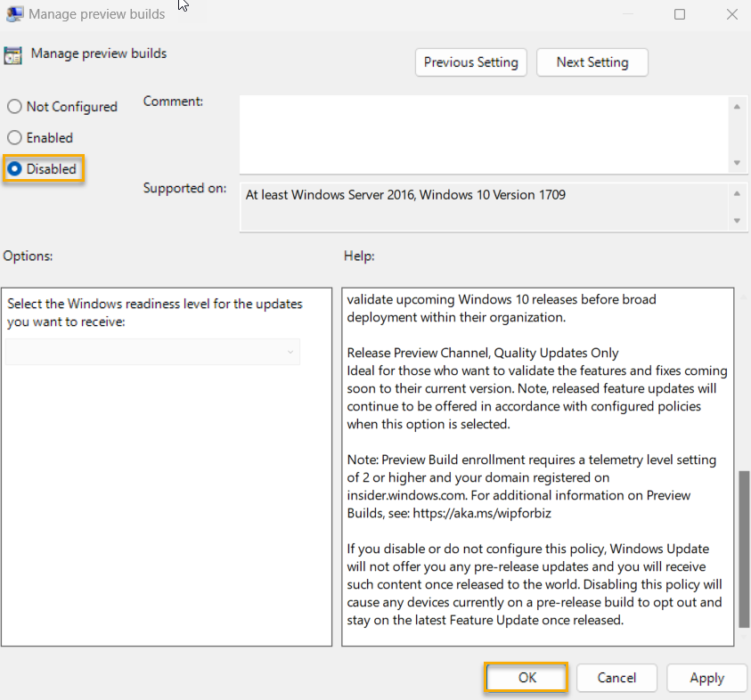Select the Enabled radio button
The height and width of the screenshot is (700, 751).
pos(13,137)
